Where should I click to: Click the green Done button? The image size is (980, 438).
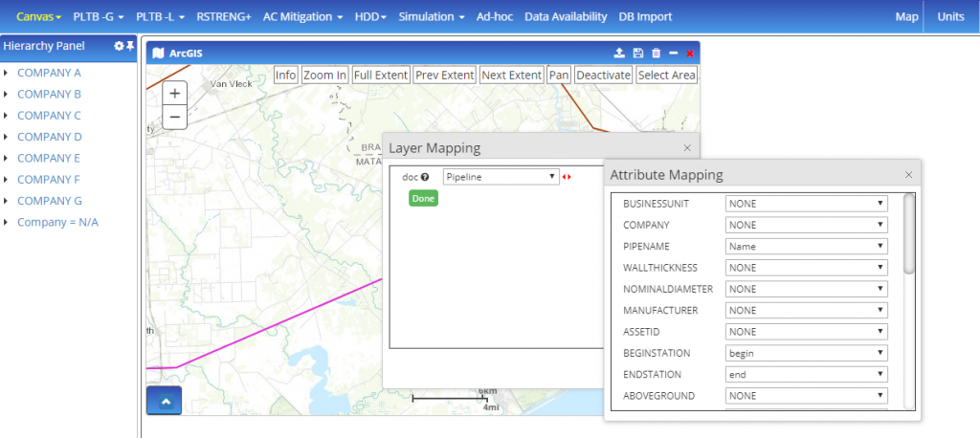[423, 198]
